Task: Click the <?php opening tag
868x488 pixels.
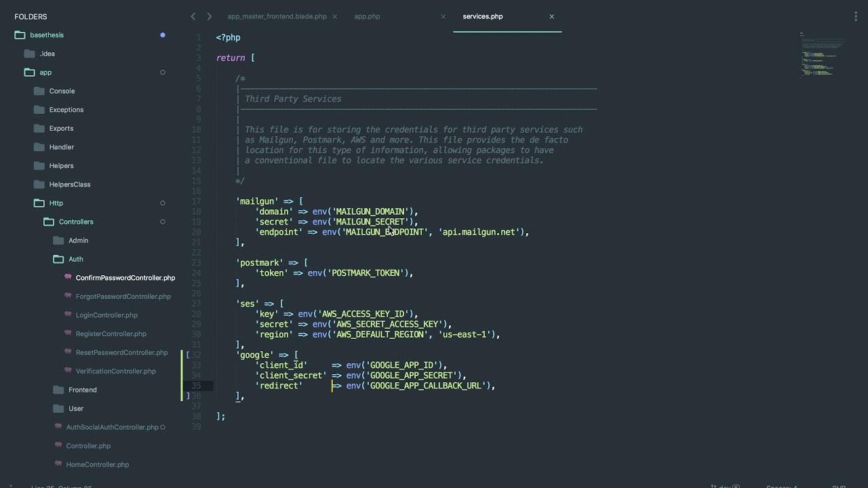Action: (x=228, y=37)
